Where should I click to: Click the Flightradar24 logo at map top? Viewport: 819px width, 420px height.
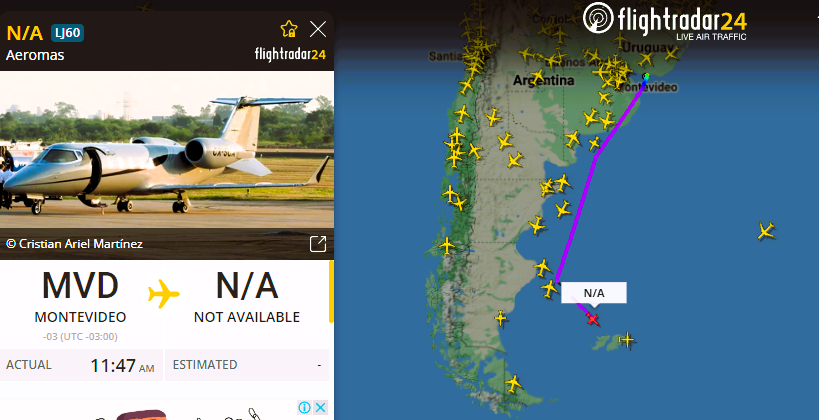click(x=665, y=21)
